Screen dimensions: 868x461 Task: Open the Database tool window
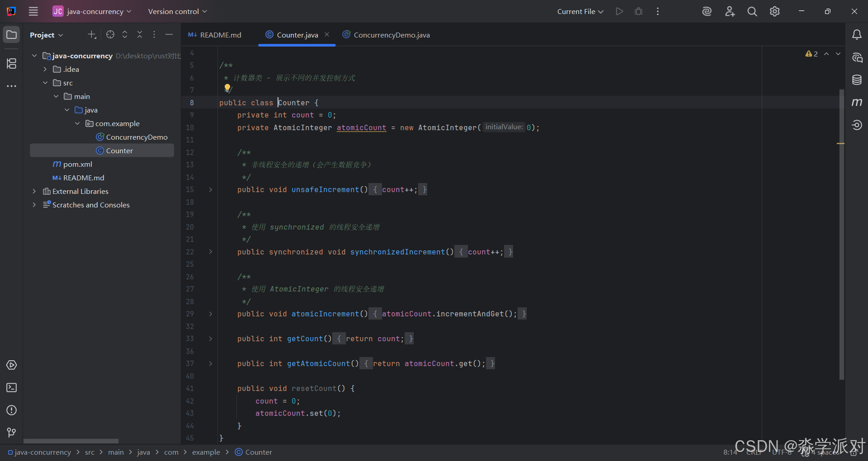click(x=857, y=80)
